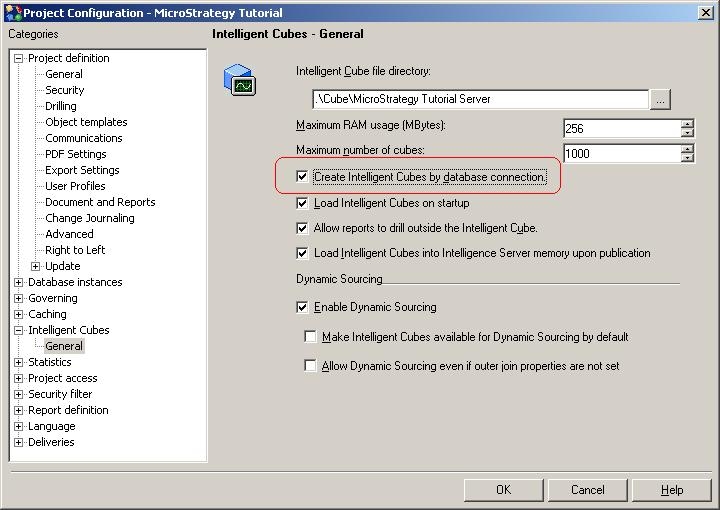
Task: Increase Maximum RAM usage with up arrow
Action: pyautogui.click(x=687, y=124)
